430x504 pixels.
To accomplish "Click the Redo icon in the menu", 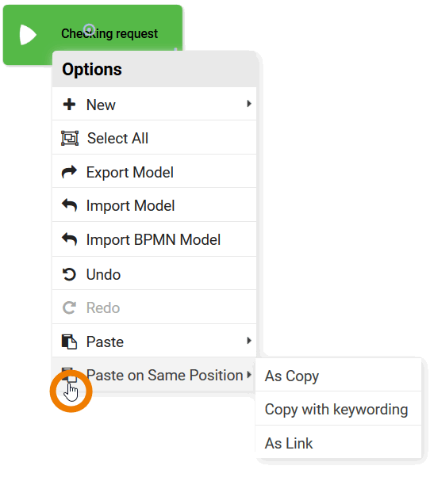I will 69,308.
